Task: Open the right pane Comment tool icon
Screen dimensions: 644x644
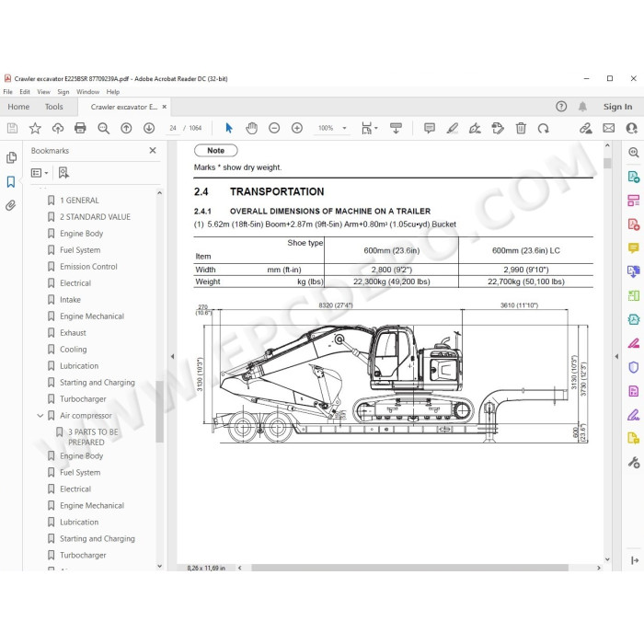Action: pos(633,247)
